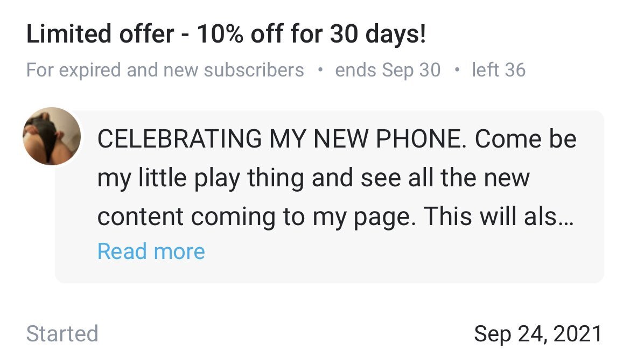Click the "Sep 24, 2021" start date
The height and width of the screenshot is (364, 630).
pyautogui.click(x=537, y=334)
